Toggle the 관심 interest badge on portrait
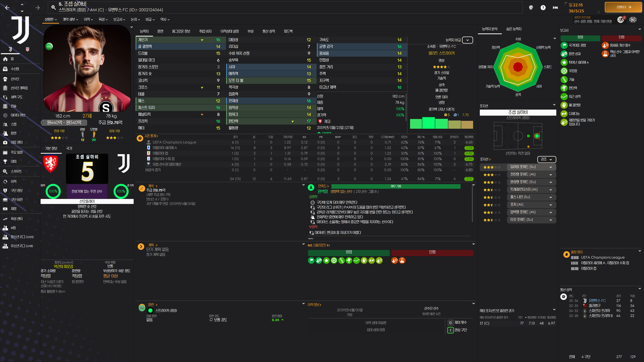The height and width of the screenshot is (362, 644). [x=49, y=46]
